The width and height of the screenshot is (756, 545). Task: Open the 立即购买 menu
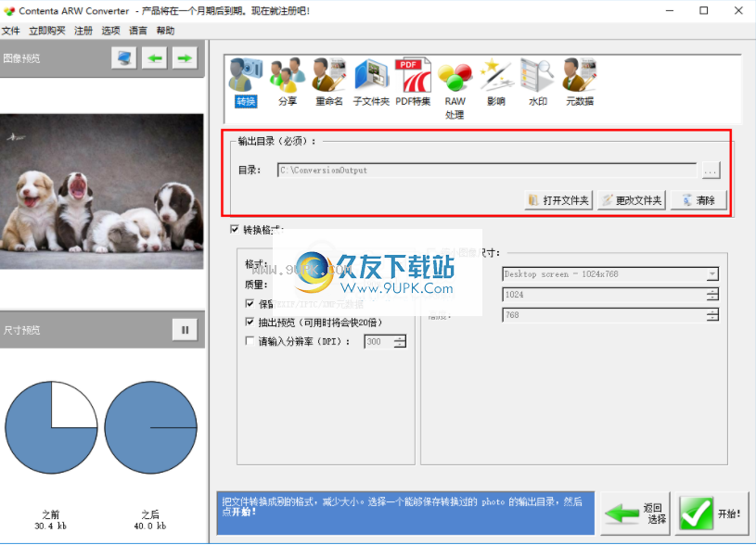tap(46, 31)
